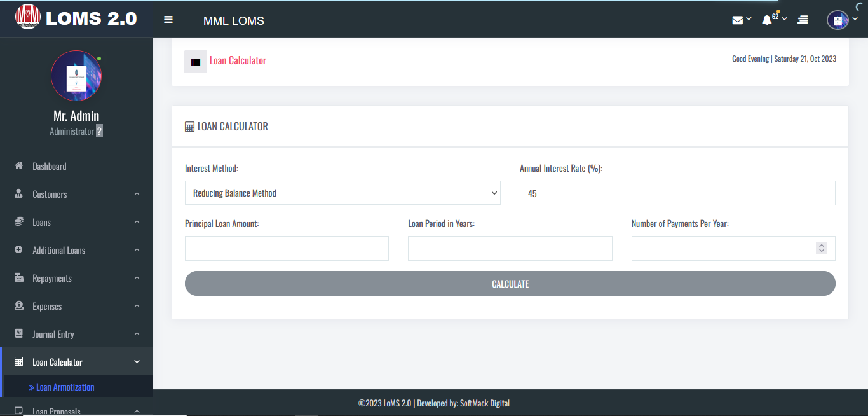
Task: Click the LOMS 2.0 logo
Action: pyautogui.click(x=76, y=18)
